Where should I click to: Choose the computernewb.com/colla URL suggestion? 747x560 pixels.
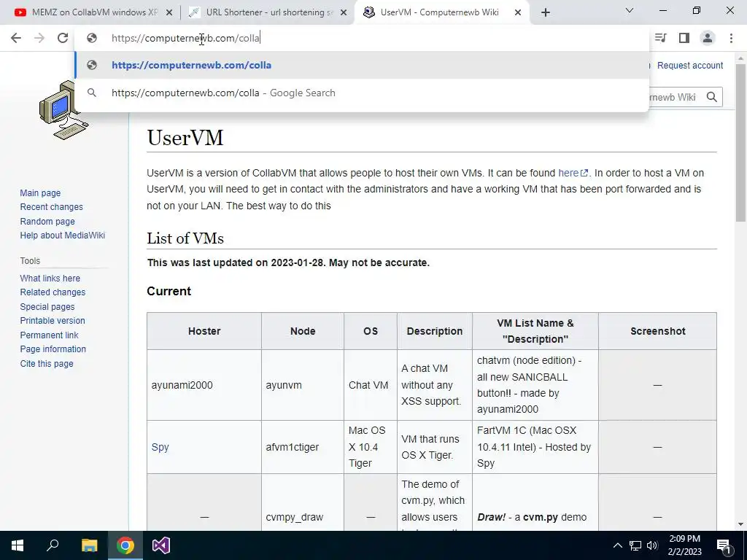(362, 65)
